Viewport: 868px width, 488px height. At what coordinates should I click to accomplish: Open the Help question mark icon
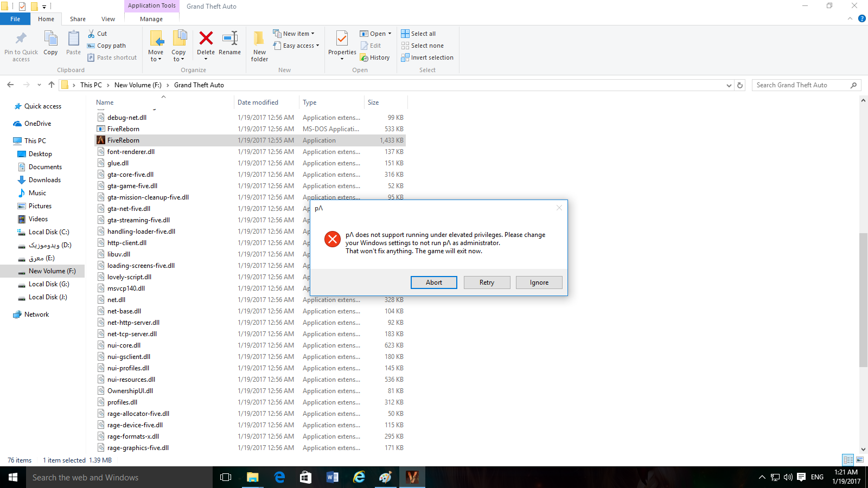click(x=861, y=18)
